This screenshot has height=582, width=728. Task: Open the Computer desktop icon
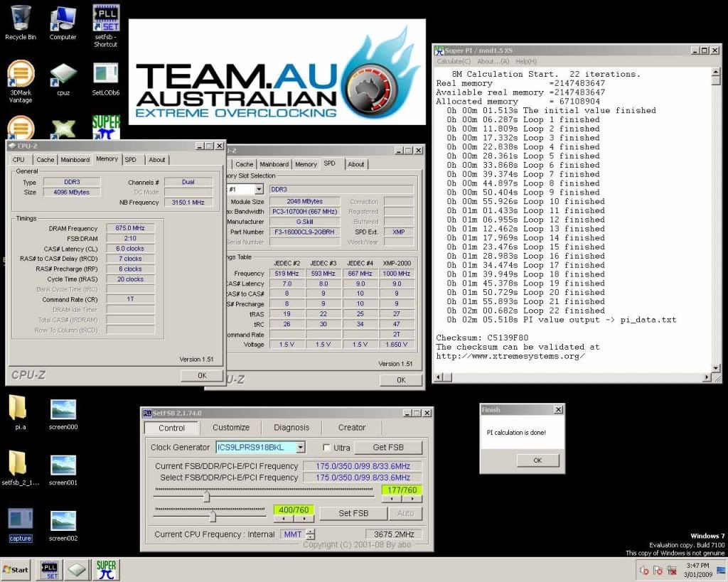point(63,22)
